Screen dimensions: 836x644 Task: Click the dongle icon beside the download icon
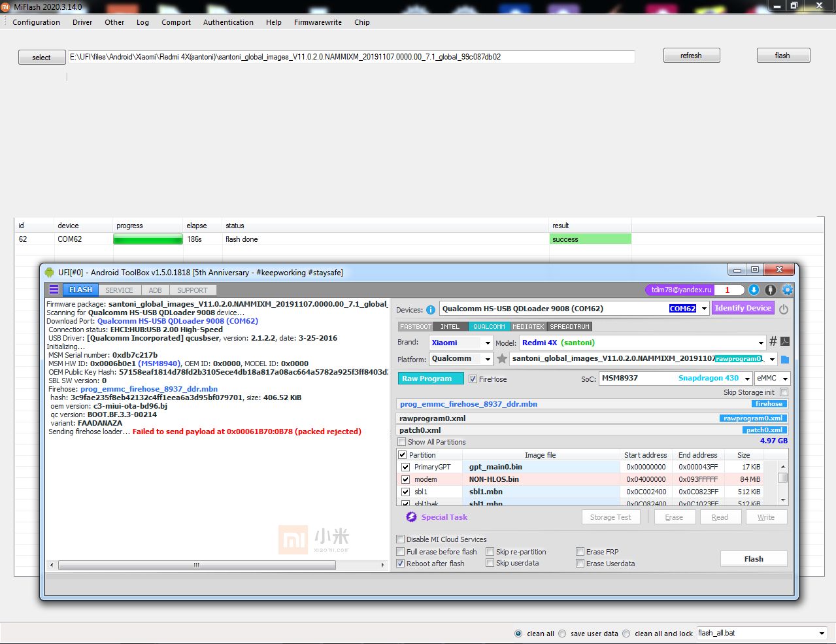tap(771, 290)
